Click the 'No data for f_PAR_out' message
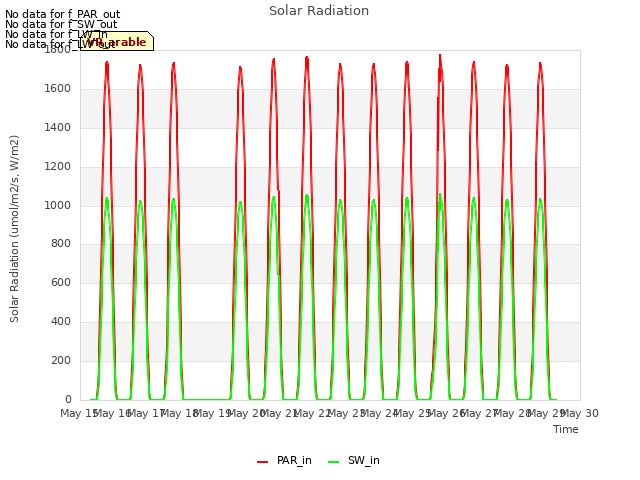The height and width of the screenshot is (480, 640). pyautogui.click(x=62, y=14)
